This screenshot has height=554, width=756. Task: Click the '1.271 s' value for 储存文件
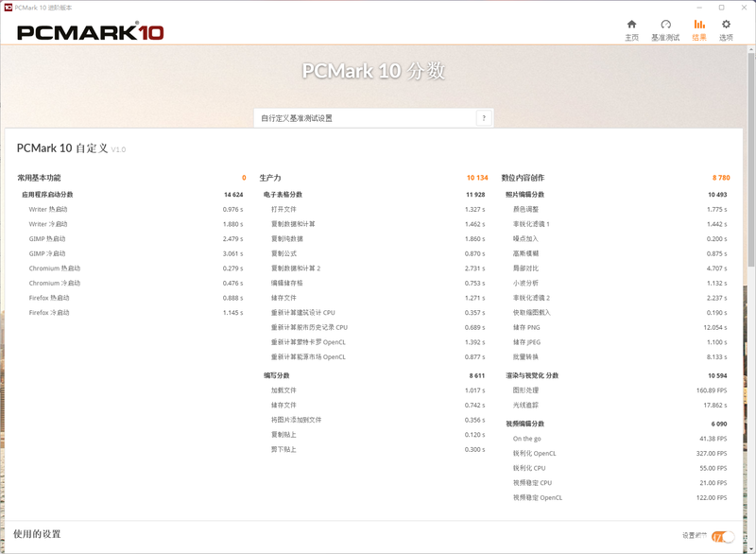(475, 298)
